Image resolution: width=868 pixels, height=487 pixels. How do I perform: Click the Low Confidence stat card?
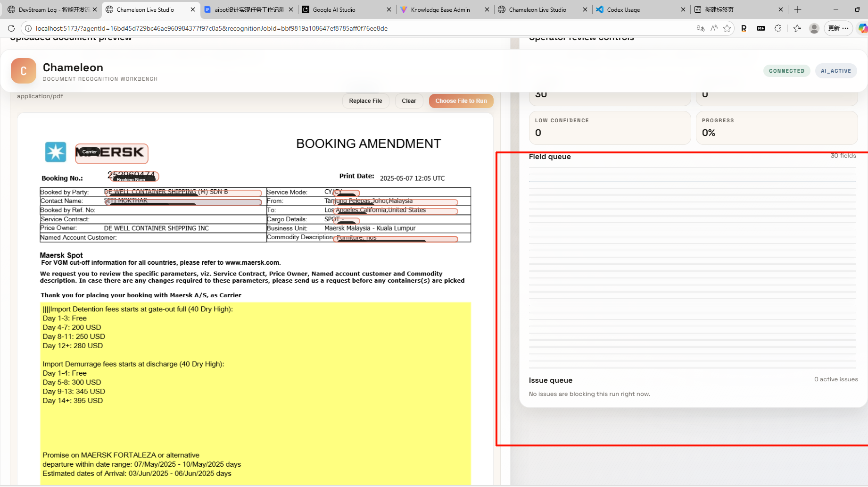click(x=610, y=127)
